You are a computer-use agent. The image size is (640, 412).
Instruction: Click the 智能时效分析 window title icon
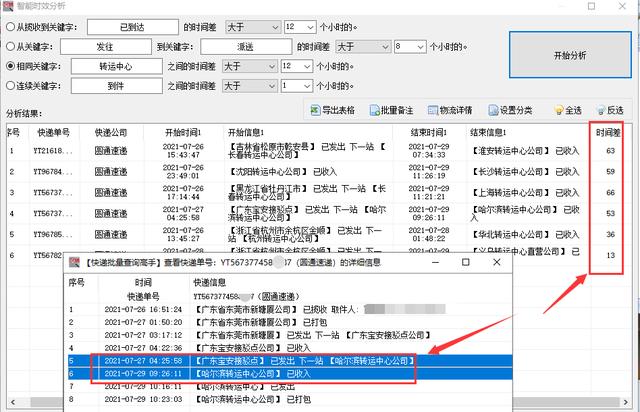point(10,6)
